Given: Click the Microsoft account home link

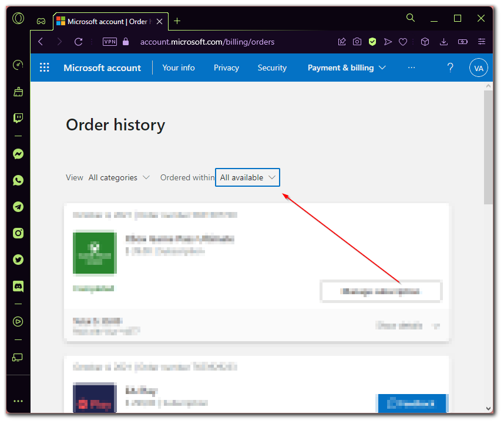Looking at the screenshot, I should coord(102,68).
